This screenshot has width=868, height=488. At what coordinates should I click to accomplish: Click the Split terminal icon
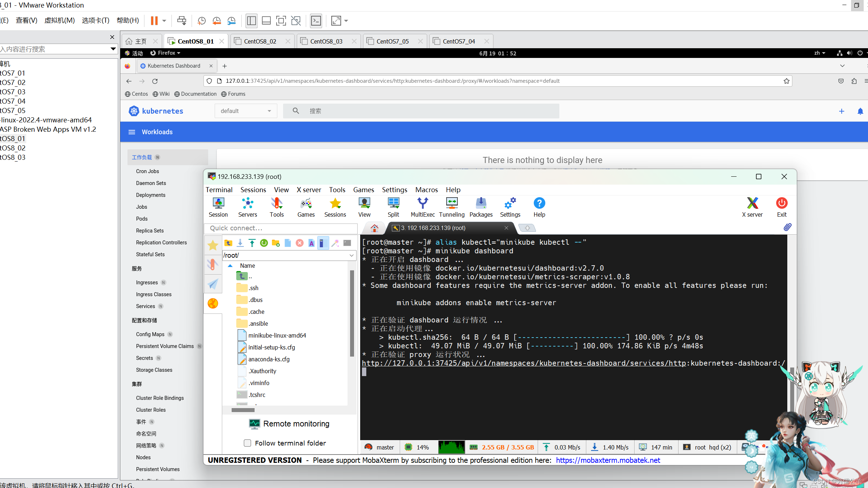click(x=393, y=207)
